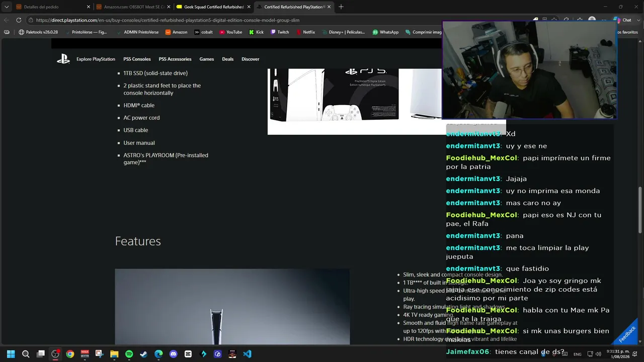This screenshot has height=362, width=644.
Task: Open the Amazon bookmark
Action: (x=176, y=32)
